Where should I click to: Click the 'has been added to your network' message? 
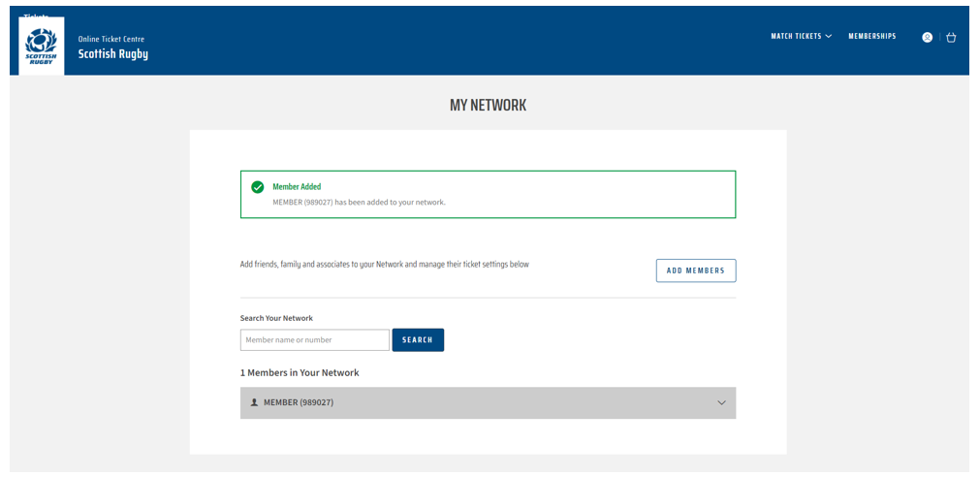click(x=359, y=202)
